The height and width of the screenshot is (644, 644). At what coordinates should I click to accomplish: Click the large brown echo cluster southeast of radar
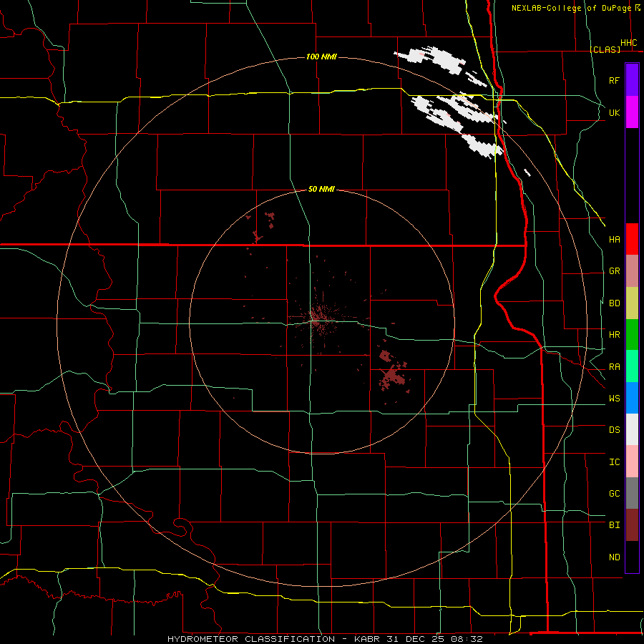(x=392, y=376)
